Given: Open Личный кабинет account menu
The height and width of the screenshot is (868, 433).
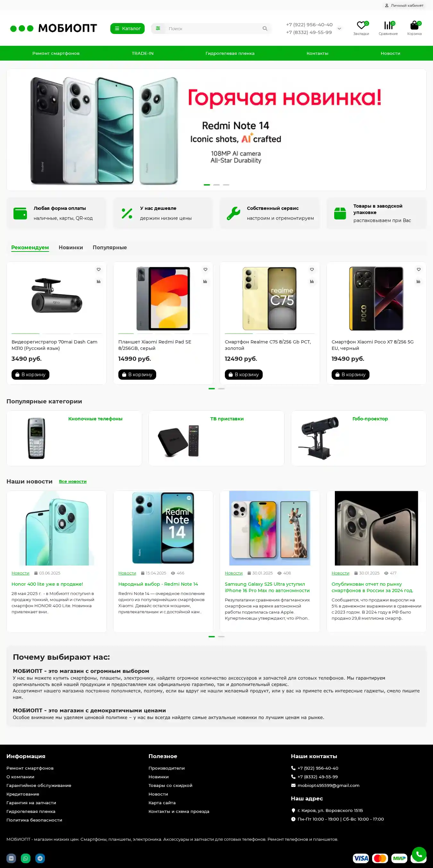Looking at the screenshot, I should (x=404, y=5).
